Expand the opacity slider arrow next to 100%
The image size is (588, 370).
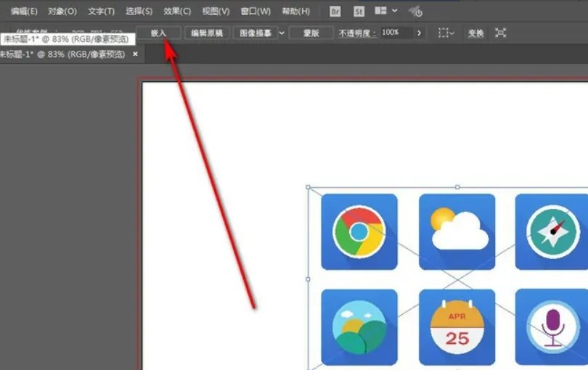[x=419, y=33]
